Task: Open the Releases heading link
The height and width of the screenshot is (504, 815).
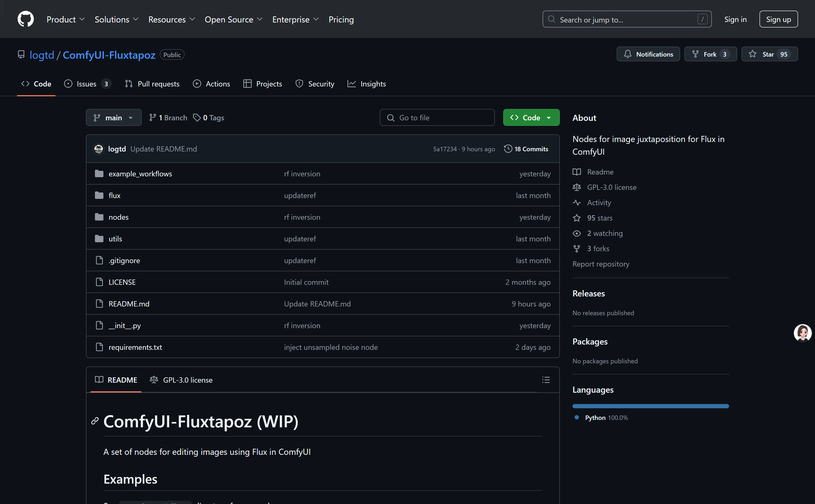Action: click(588, 293)
